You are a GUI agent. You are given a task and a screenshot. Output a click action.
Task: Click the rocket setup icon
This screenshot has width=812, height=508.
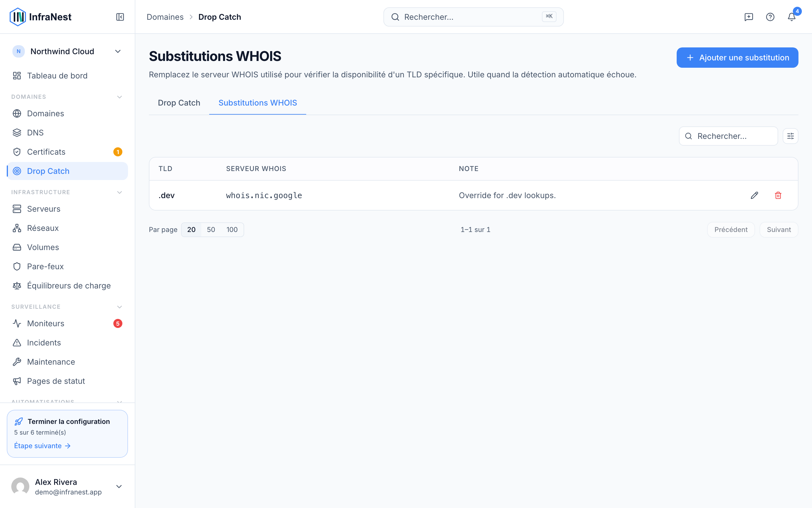(19, 421)
